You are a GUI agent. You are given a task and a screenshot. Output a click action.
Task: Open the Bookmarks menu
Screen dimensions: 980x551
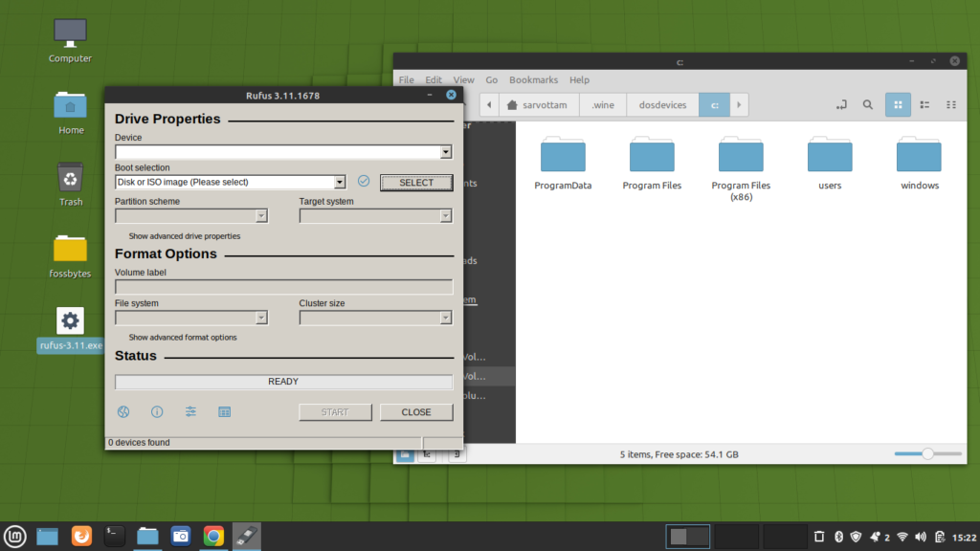click(x=533, y=79)
